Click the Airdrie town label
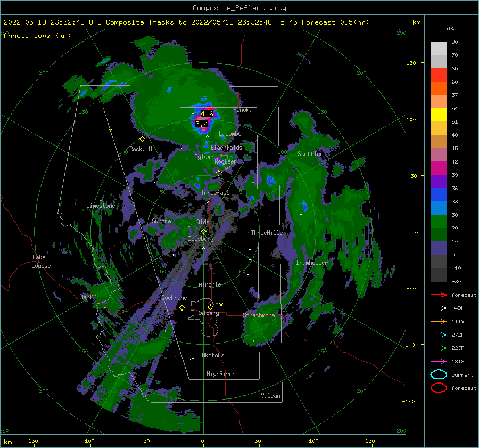Image resolution: width=479 pixels, height=448 pixels. [x=210, y=284]
